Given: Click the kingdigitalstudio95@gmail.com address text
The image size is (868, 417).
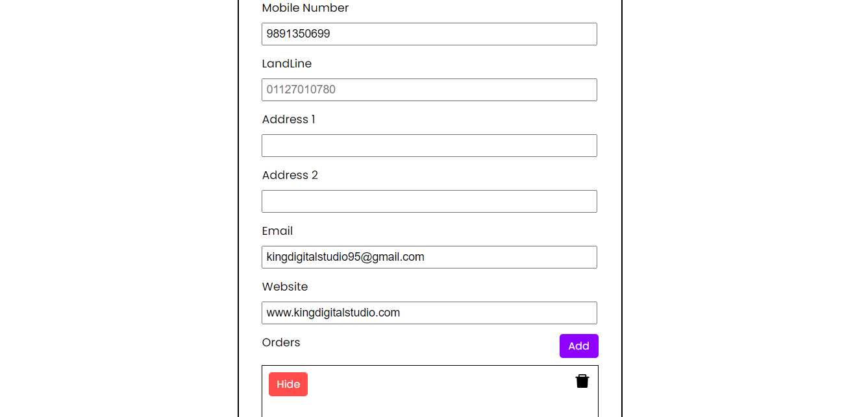Looking at the screenshot, I should [345, 257].
